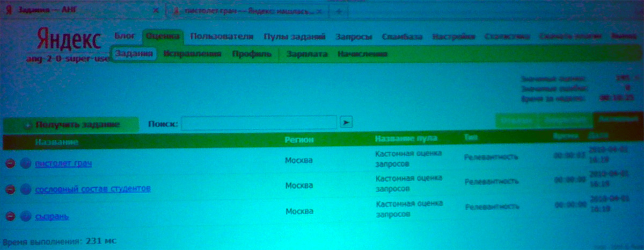Focus the Поиск search input field
This screenshot has height=250, width=644.
pyautogui.click(x=259, y=123)
